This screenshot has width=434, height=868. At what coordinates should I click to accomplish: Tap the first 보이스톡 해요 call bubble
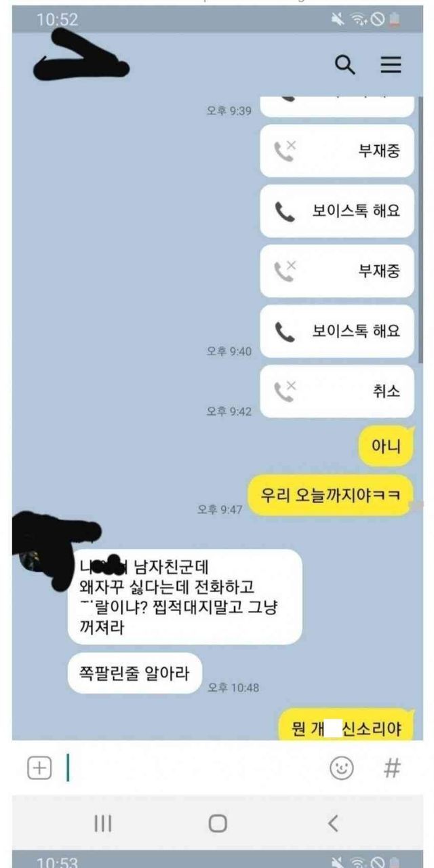point(337,211)
